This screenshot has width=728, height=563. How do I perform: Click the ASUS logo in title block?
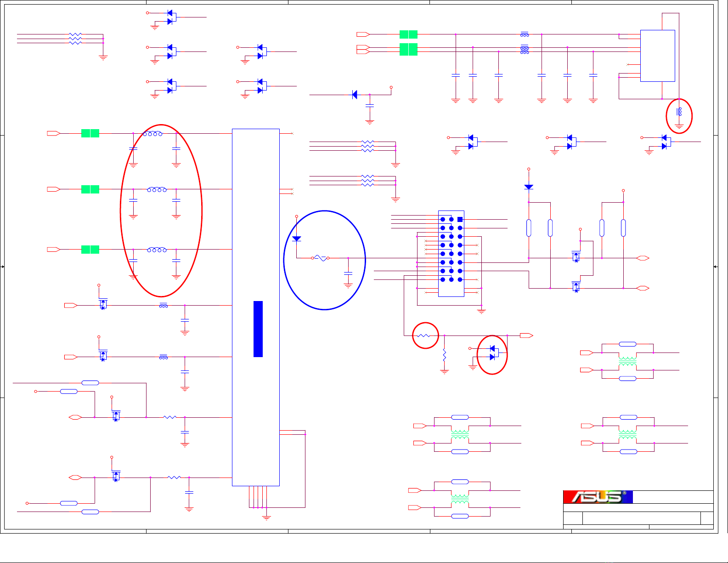pos(598,497)
